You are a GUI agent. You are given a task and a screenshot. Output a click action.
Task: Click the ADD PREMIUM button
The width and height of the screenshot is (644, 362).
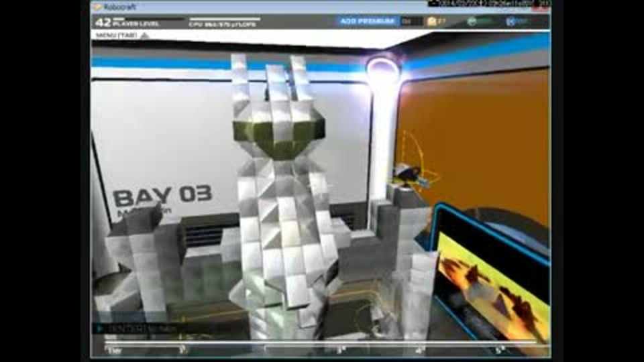coord(367,21)
